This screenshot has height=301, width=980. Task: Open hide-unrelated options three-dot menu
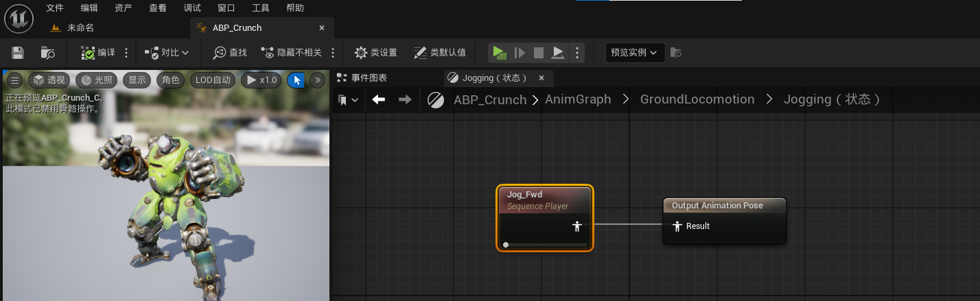click(x=333, y=53)
